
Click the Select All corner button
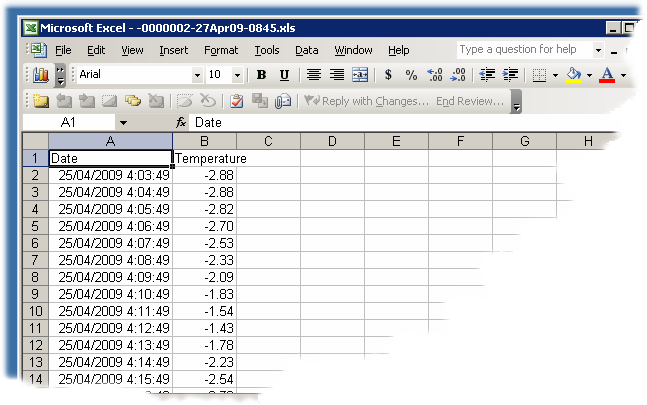35,141
